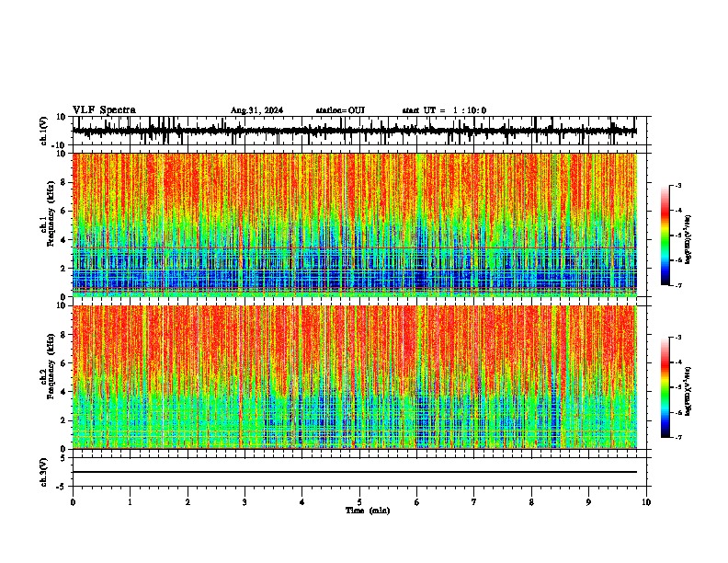Click the "-7" label on ch.2 color scale

(677, 438)
